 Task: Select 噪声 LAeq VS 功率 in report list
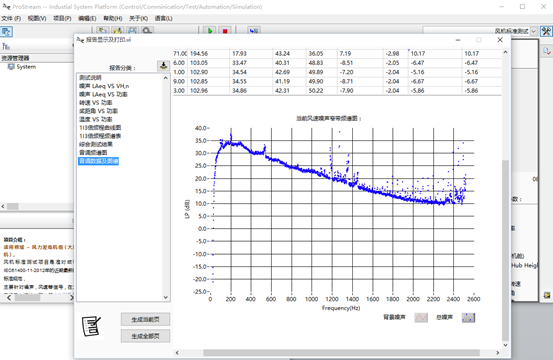coord(103,94)
